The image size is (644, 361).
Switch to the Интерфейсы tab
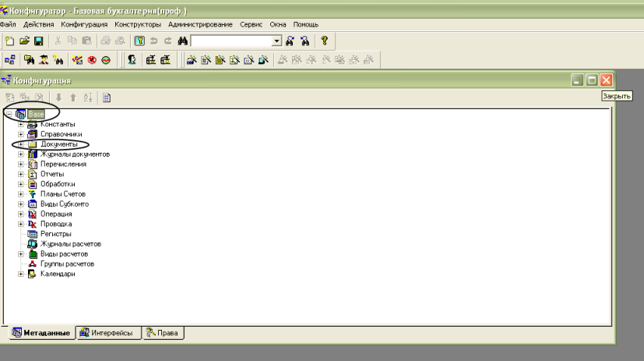109,333
